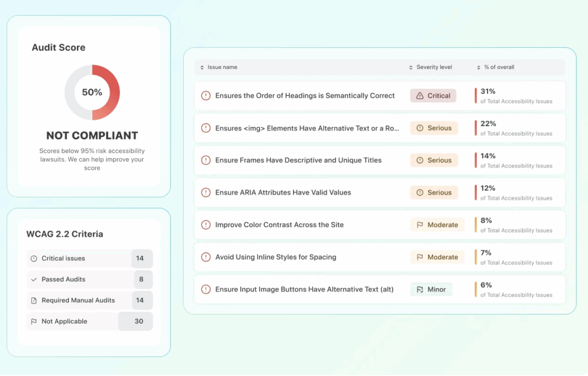Click the NOT COMPLIANT heading
This screenshot has width=588, height=376.
(92, 135)
